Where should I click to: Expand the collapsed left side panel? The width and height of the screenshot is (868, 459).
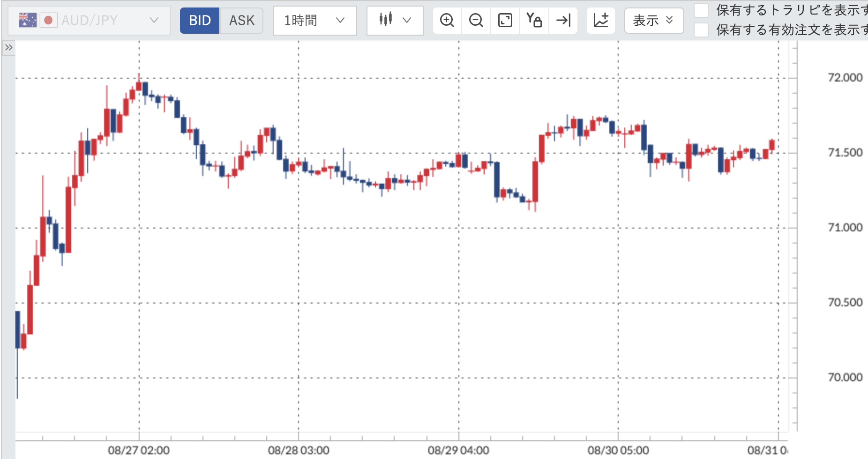tap(8, 48)
